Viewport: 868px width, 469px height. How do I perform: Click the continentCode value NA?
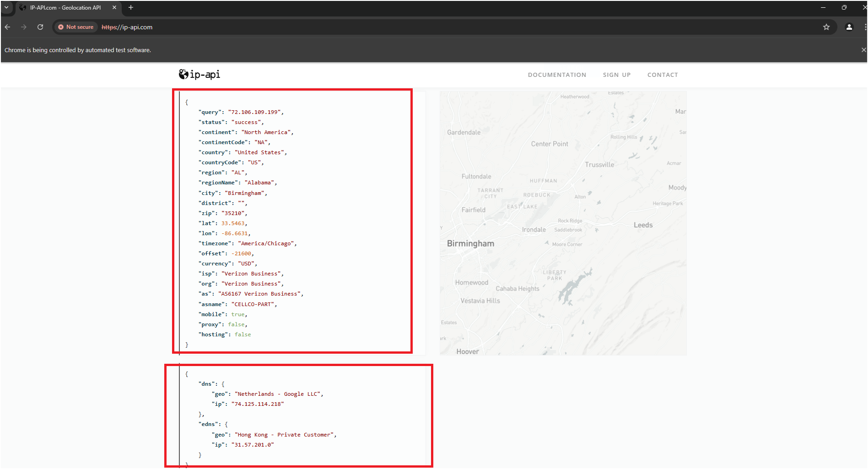click(261, 142)
